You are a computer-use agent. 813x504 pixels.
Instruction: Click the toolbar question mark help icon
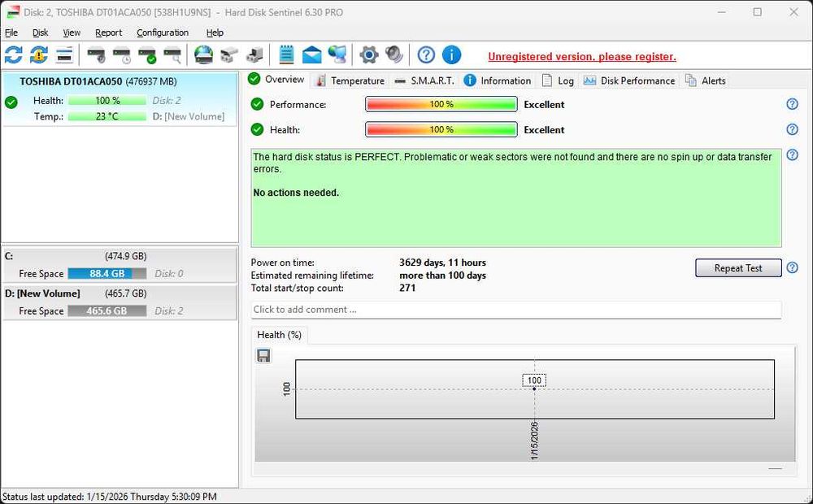pos(426,54)
